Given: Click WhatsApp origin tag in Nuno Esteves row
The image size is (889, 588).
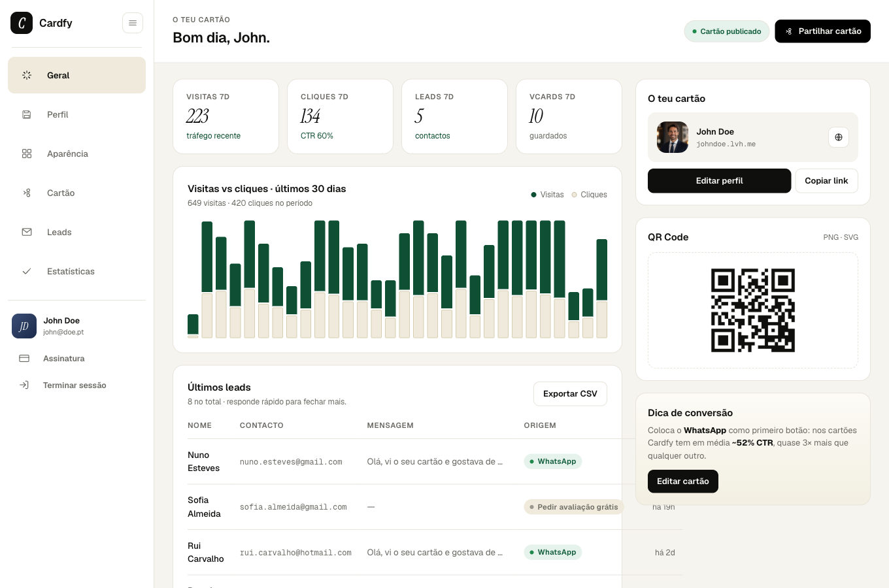Looking at the screenshot, I should [552, 461].
